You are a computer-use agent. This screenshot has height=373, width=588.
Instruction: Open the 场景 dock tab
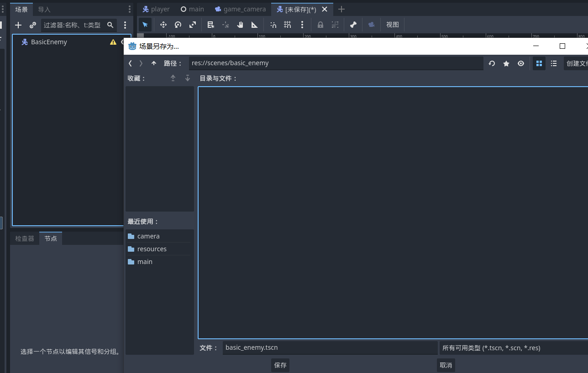(x=21, y=9)
